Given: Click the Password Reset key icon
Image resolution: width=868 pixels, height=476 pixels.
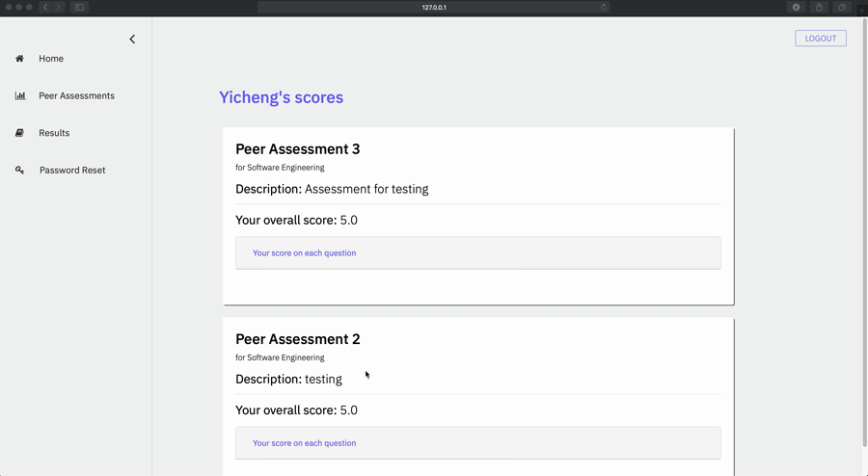Looking at the screenshot, I should pos(19,170).
